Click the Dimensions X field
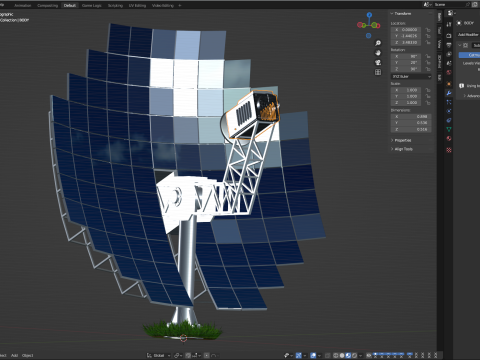This screenshot has height=360, width=480. point(411,116)
